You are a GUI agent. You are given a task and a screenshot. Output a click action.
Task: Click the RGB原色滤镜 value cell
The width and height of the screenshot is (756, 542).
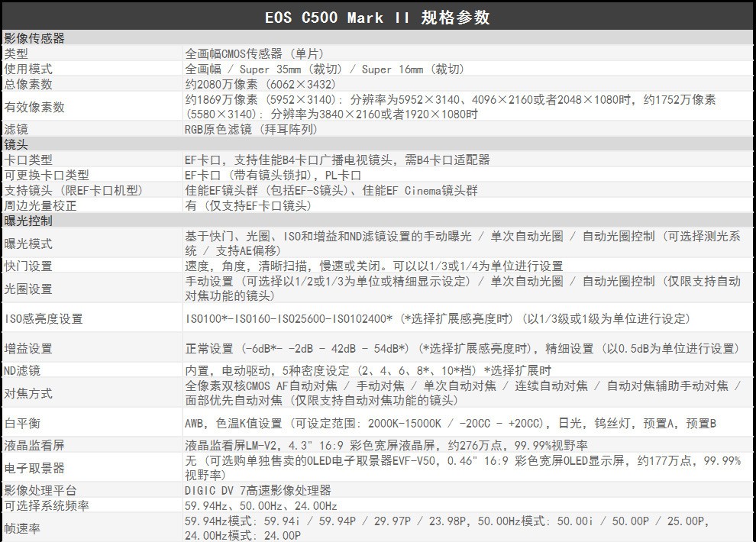(250, 129)
